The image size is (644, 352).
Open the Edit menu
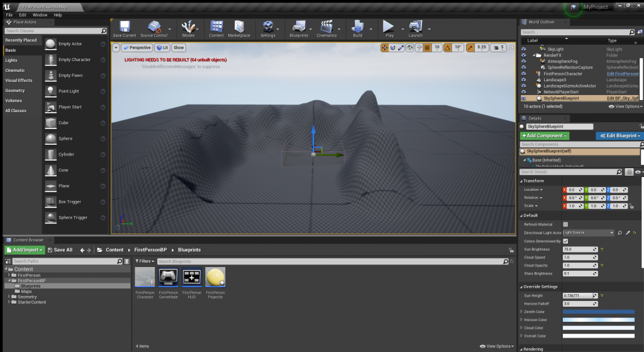pyautogui.click(x=23, y=15)
